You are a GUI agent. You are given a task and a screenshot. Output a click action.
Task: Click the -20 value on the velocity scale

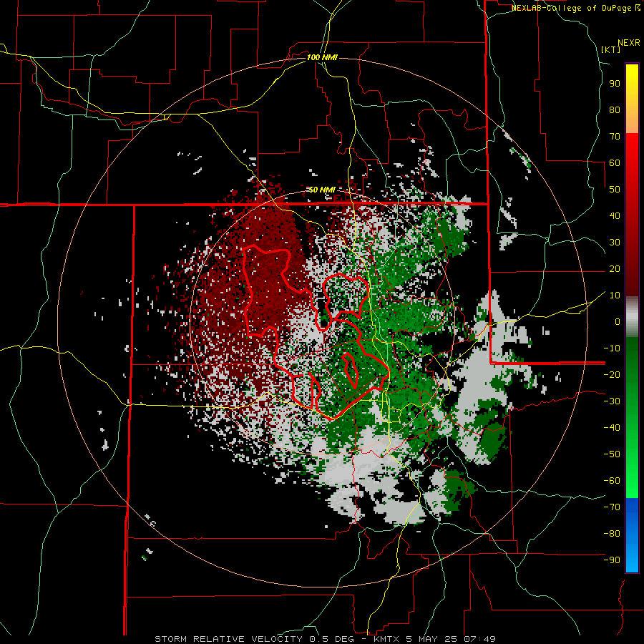(x=612, y=374)
